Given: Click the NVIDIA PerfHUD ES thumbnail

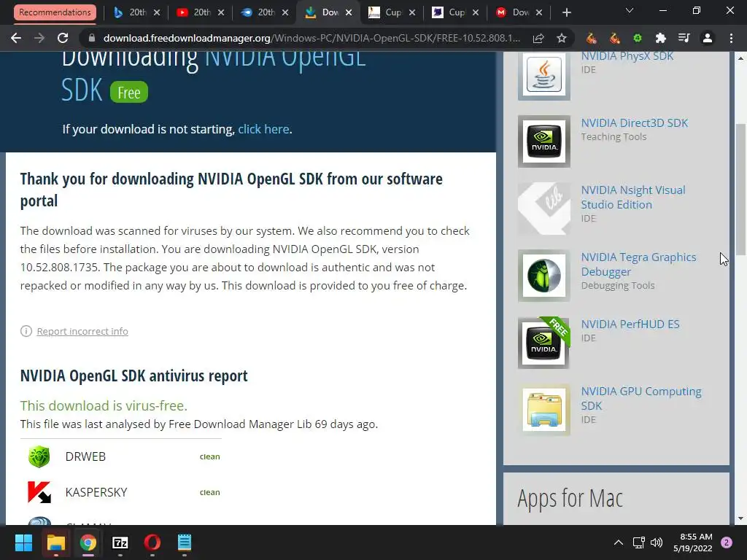Looking at the screenshot, I should (544, 343).
